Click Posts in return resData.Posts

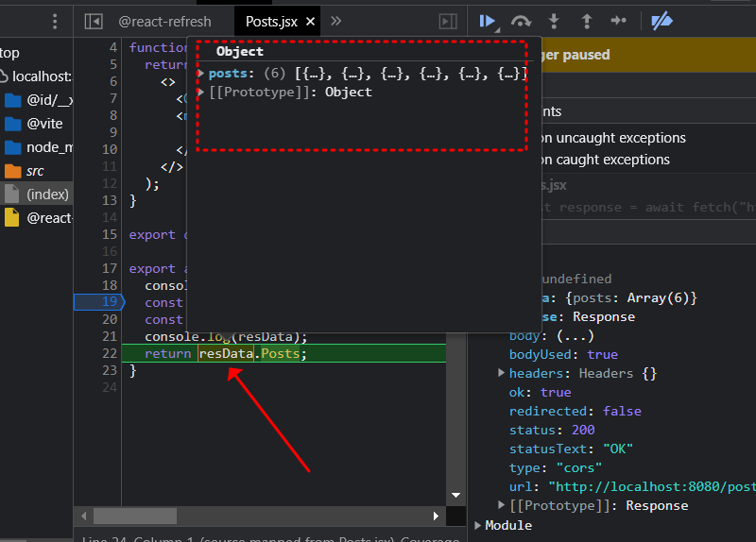280,354
